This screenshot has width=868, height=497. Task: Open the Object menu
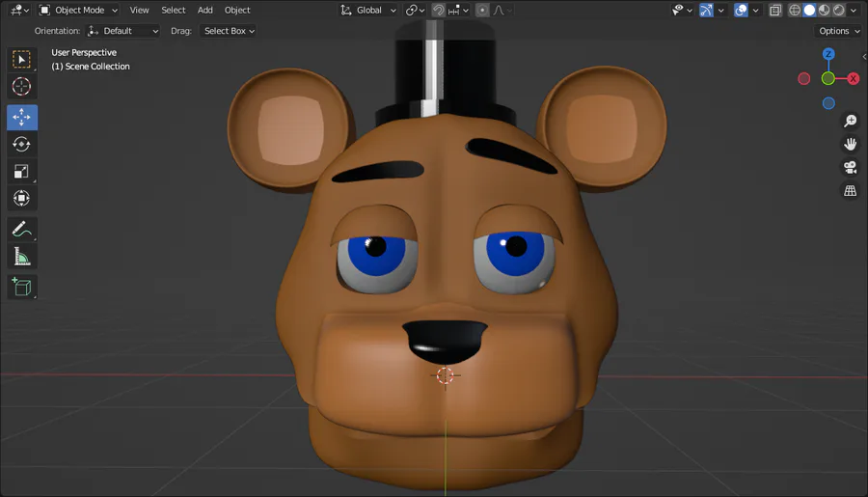(x=237, y=10)
